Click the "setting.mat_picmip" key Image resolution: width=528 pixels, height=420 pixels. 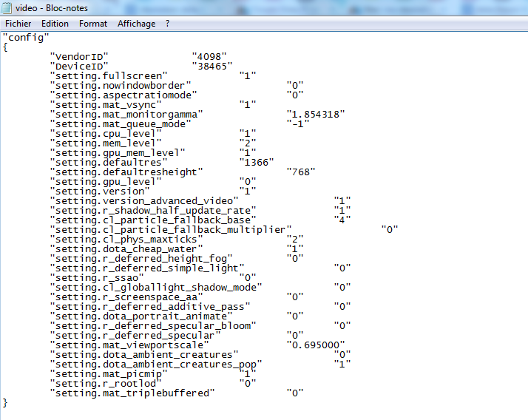pos(109,374)
